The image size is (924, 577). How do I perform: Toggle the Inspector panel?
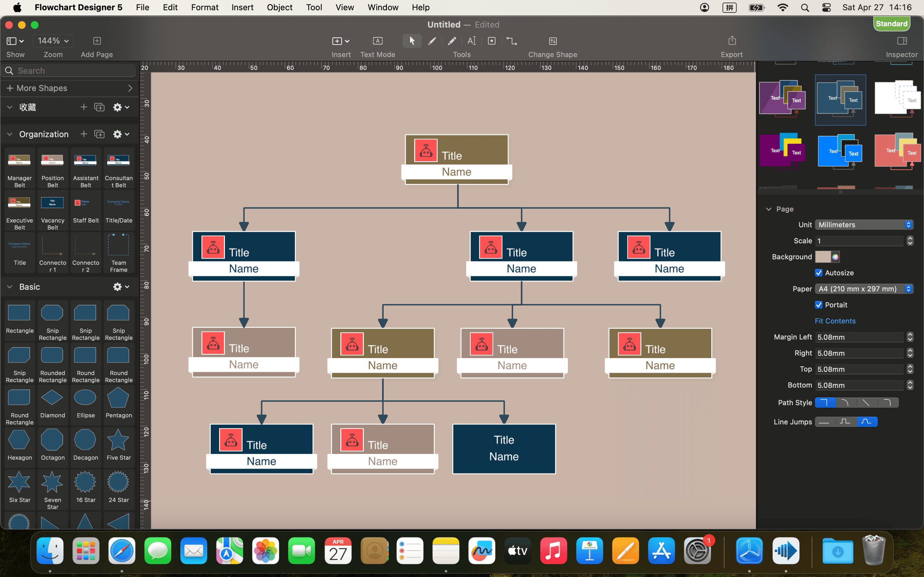pyautogui.click(x=902, y=41)
